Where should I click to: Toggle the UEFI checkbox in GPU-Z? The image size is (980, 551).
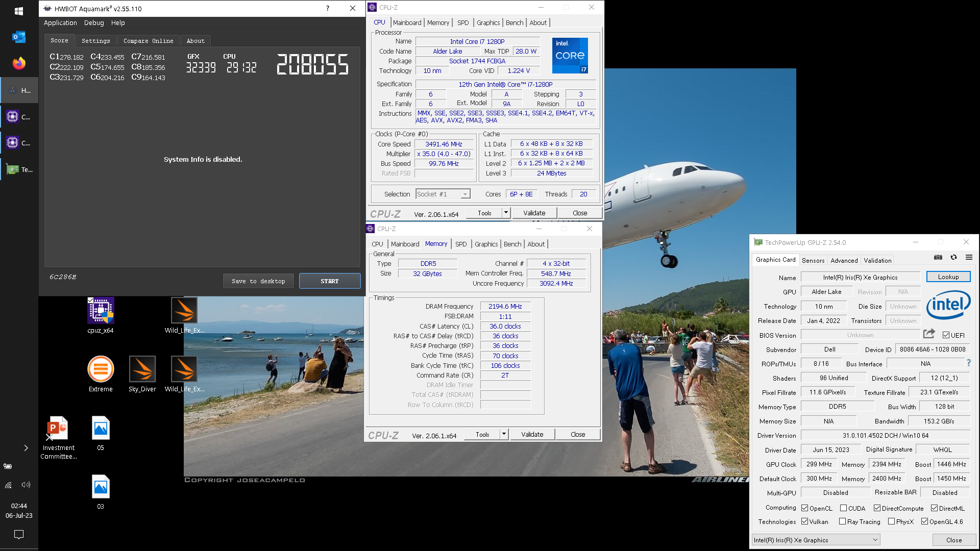coord(946,335)
